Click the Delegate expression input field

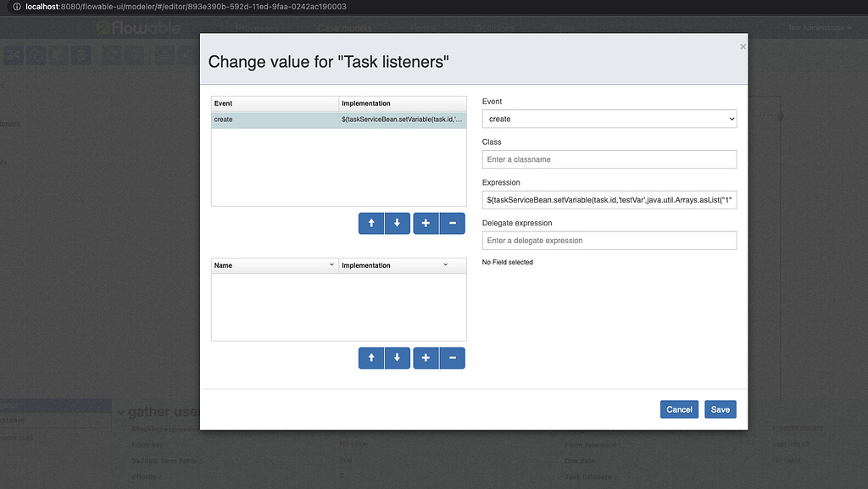coord(609,240)
